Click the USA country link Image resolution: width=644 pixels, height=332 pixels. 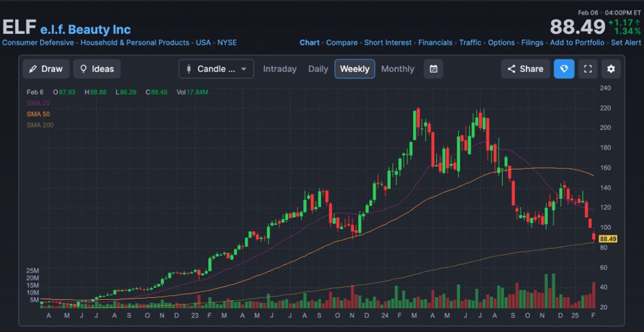coord(203,42)
